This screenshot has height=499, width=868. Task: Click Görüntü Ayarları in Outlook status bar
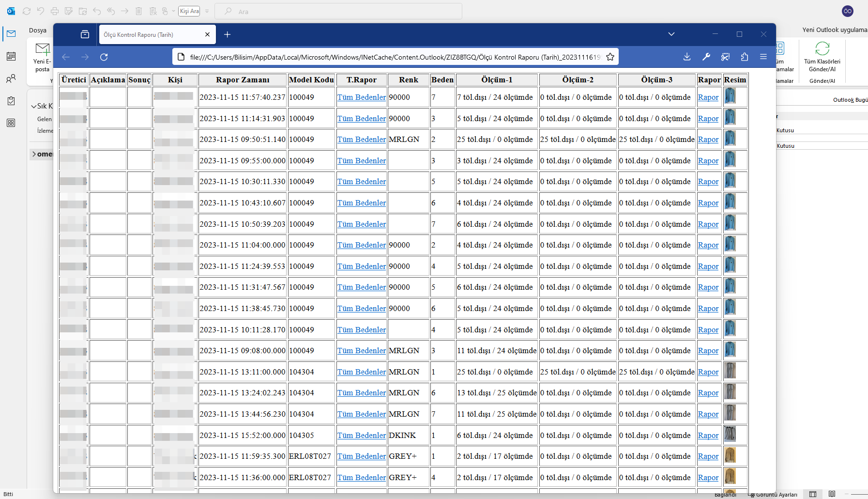[x=773, y=495]
